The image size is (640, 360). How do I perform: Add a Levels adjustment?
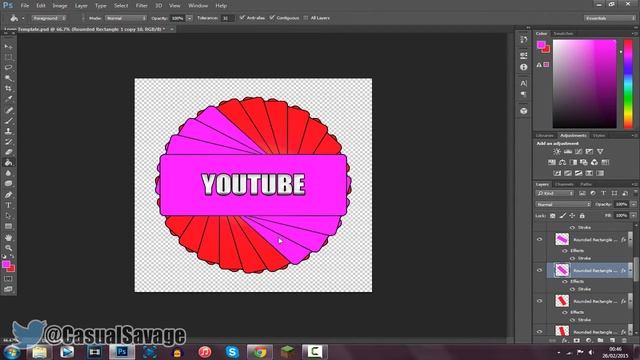(x=568, y=152)
